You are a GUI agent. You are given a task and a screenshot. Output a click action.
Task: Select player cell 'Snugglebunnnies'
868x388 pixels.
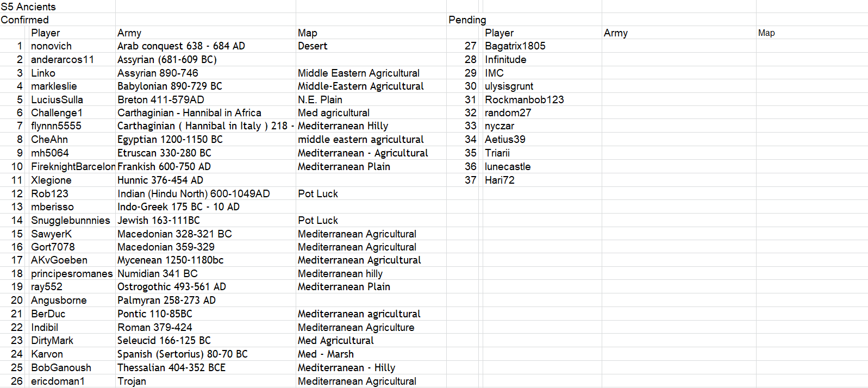click(x=70, y=220)
